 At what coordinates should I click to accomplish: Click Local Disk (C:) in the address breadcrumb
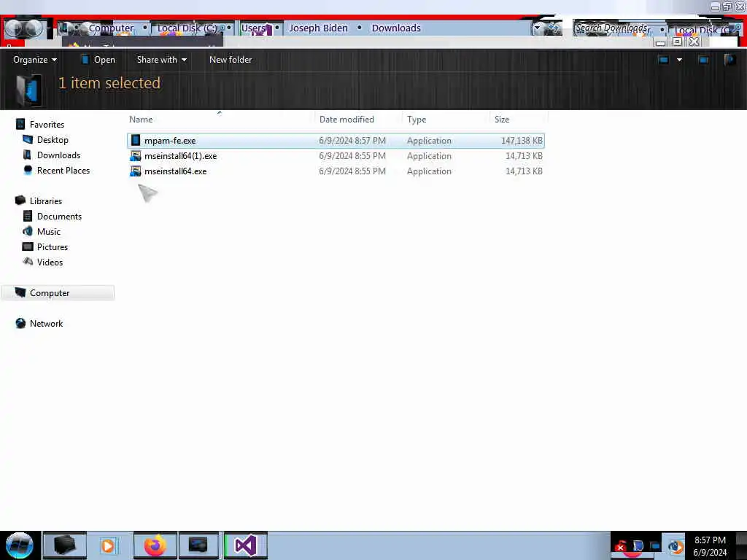click(x=187, y=28)
